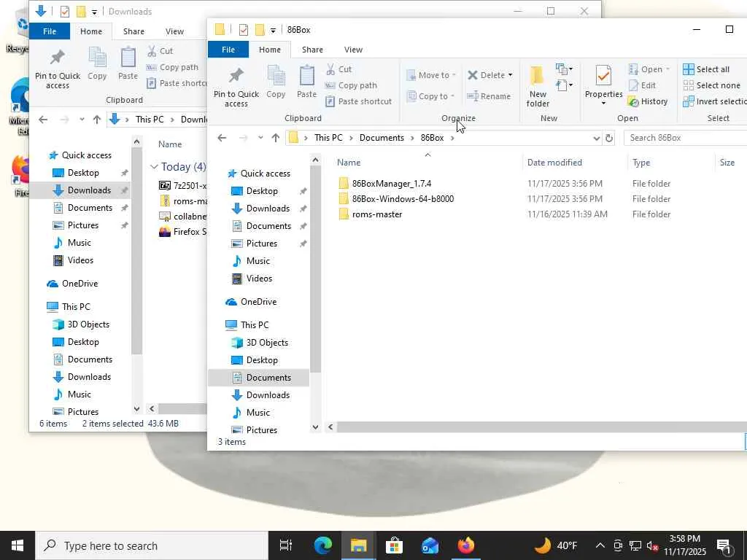Open History in the Open group

[648, 101]
